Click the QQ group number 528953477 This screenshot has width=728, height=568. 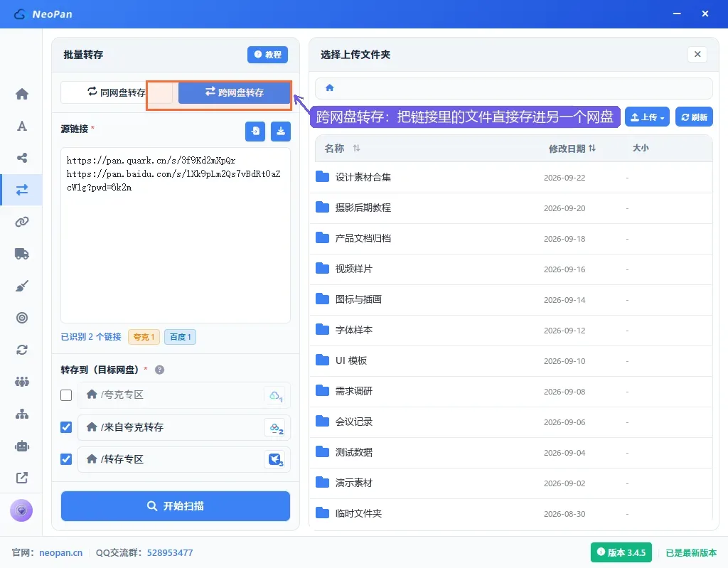click(170, 552)
